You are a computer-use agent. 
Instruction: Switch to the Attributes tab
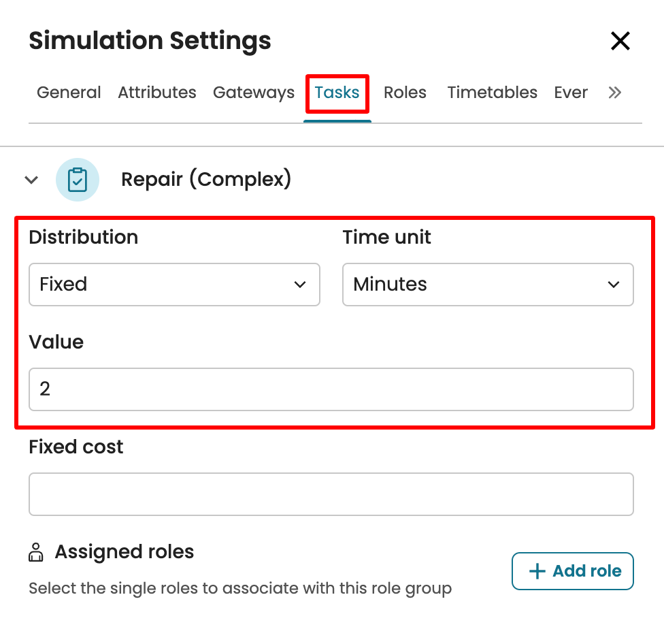click(157, 93)
